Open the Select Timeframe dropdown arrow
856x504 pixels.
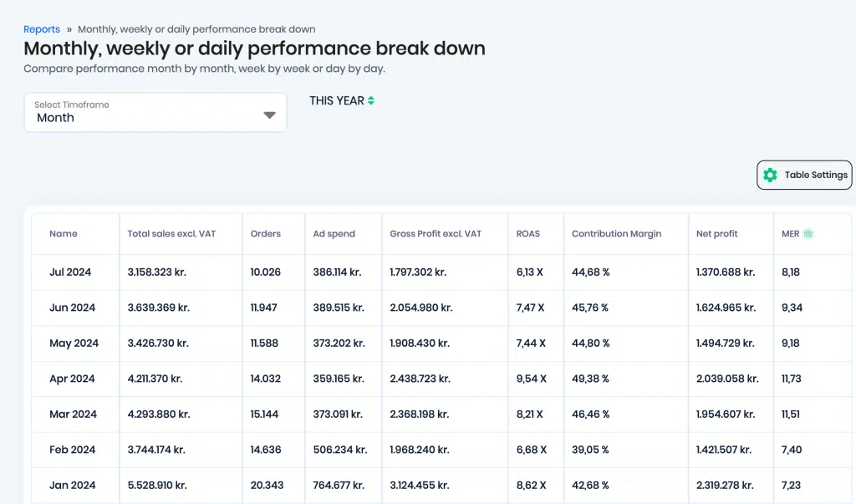(269, 115)
